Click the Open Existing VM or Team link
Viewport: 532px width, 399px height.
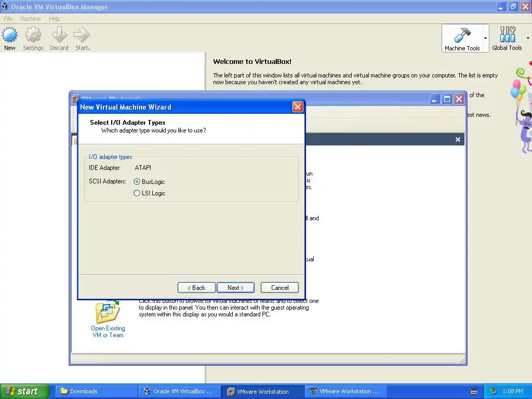pos(108,332)
